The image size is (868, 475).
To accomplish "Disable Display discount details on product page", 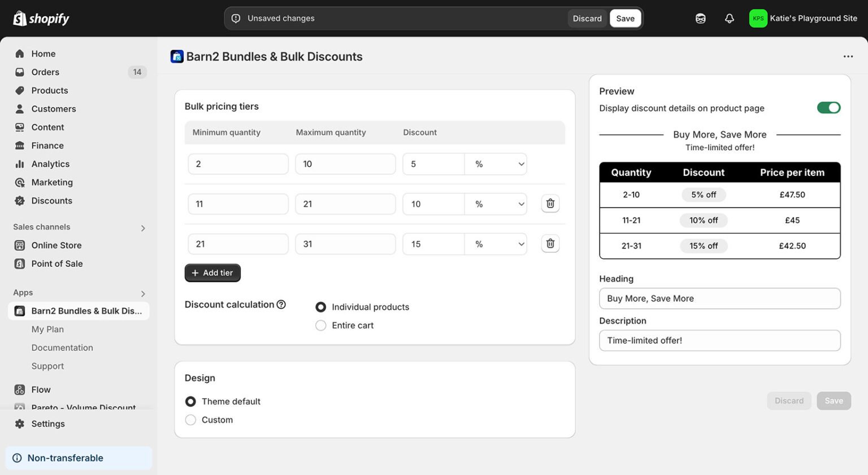I will point(828,107).
